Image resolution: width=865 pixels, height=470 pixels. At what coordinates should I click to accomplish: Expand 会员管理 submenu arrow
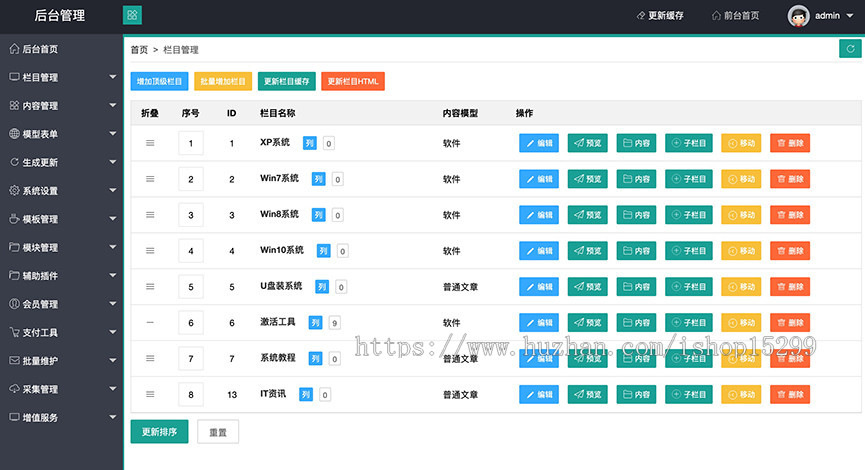[113, 303]
